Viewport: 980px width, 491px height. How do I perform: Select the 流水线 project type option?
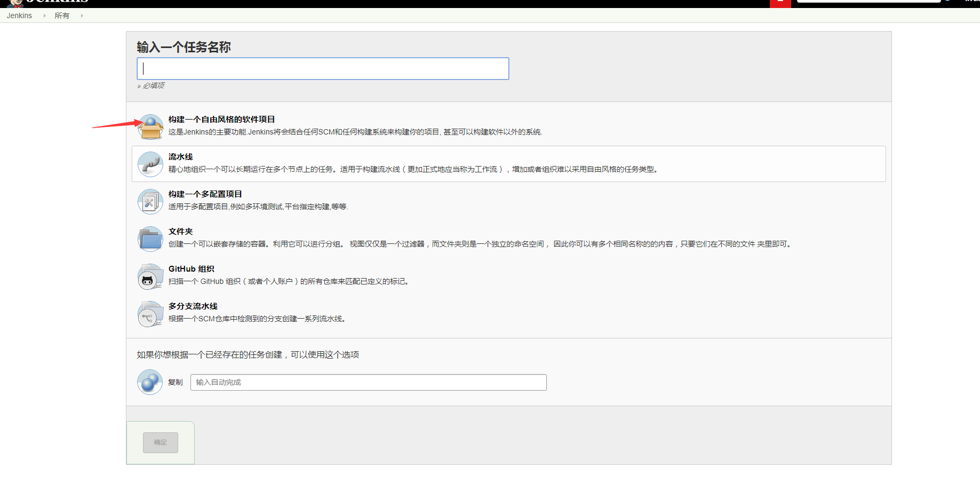point(180,156)
